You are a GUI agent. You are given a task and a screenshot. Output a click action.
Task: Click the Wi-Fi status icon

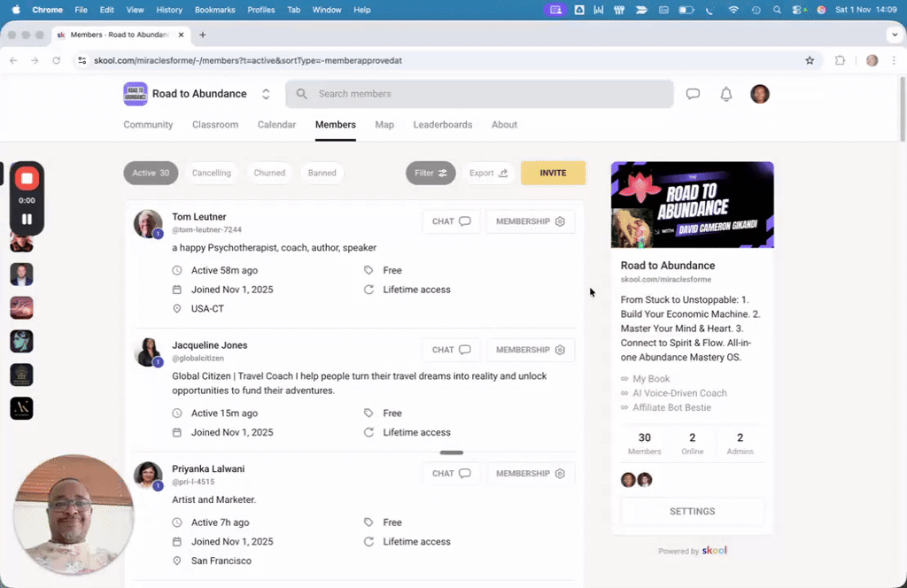pos(733,10)
